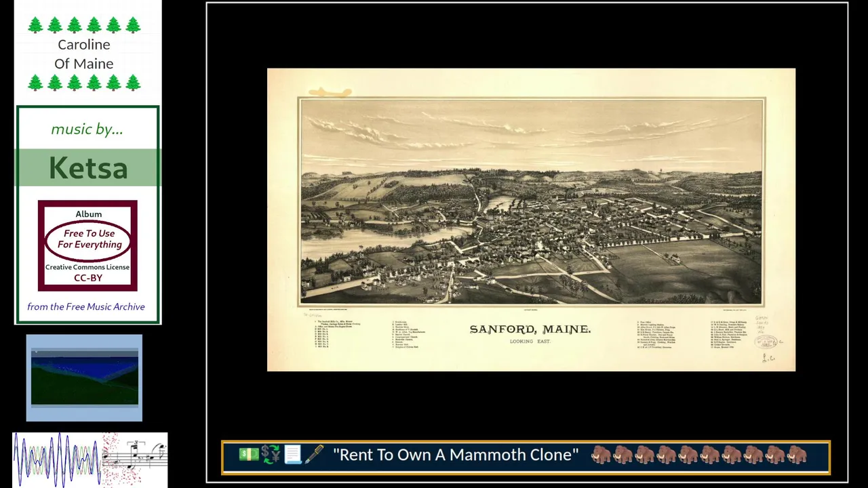
Task: Click the library stamp on map corner
Action: click(x=766, y=342)
